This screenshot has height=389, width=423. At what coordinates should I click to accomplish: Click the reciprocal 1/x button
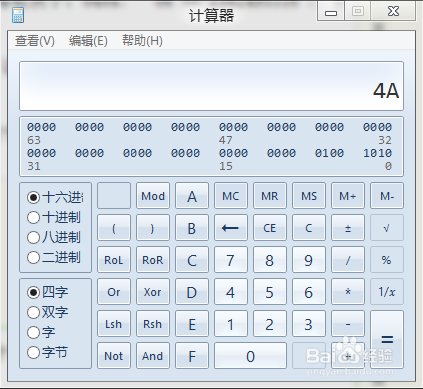[387, 292]
